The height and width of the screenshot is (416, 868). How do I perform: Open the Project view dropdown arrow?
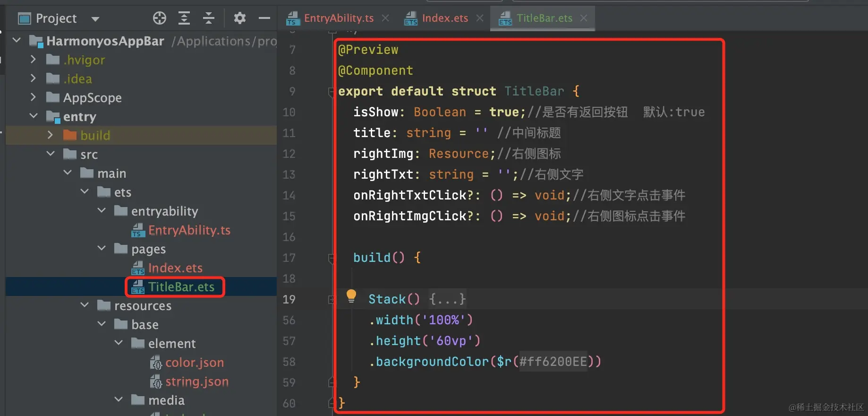(x=95, y=19)
